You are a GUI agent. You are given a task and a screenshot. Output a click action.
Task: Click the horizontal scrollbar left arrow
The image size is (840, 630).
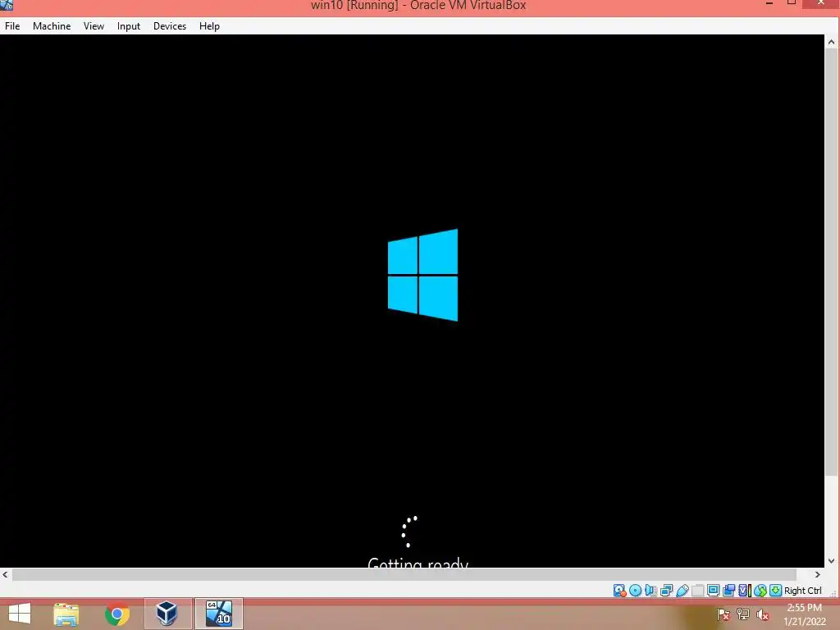coord(6,574)
